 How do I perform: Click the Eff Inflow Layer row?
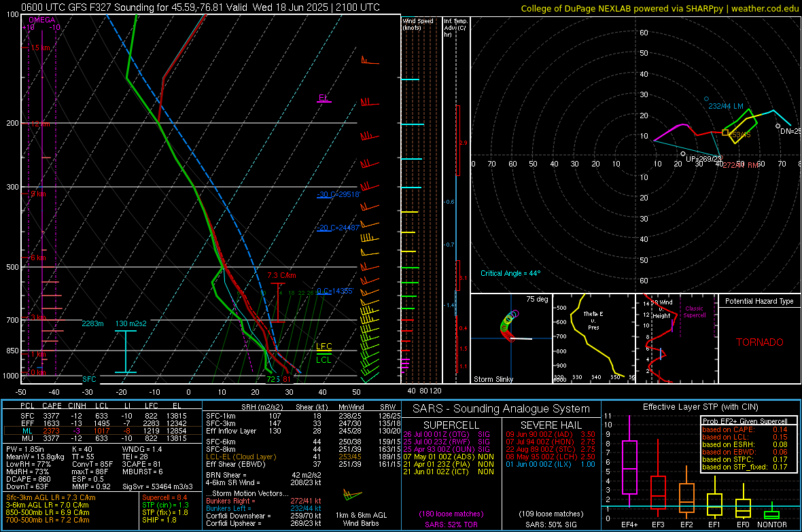pos(303,431)
